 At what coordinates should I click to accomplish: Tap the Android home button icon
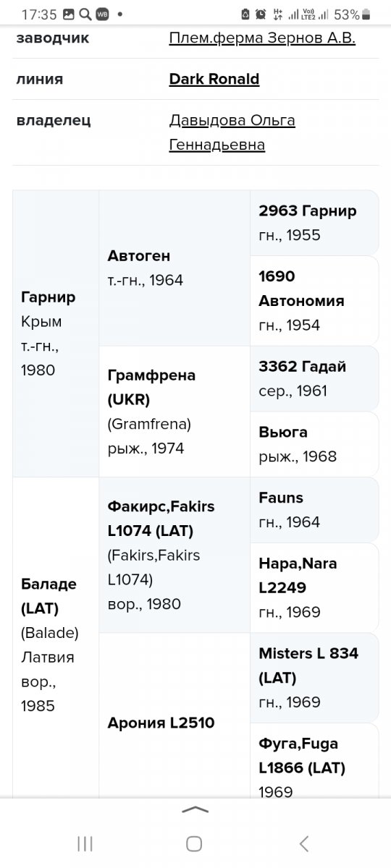[x=193, y=843]
